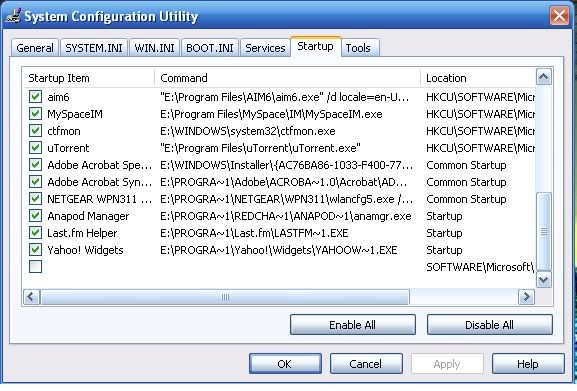This screenshot has height=391, width=577.
Task: Toggle the NETGEAR WPN311 checkbox
Action: point(35,199)
